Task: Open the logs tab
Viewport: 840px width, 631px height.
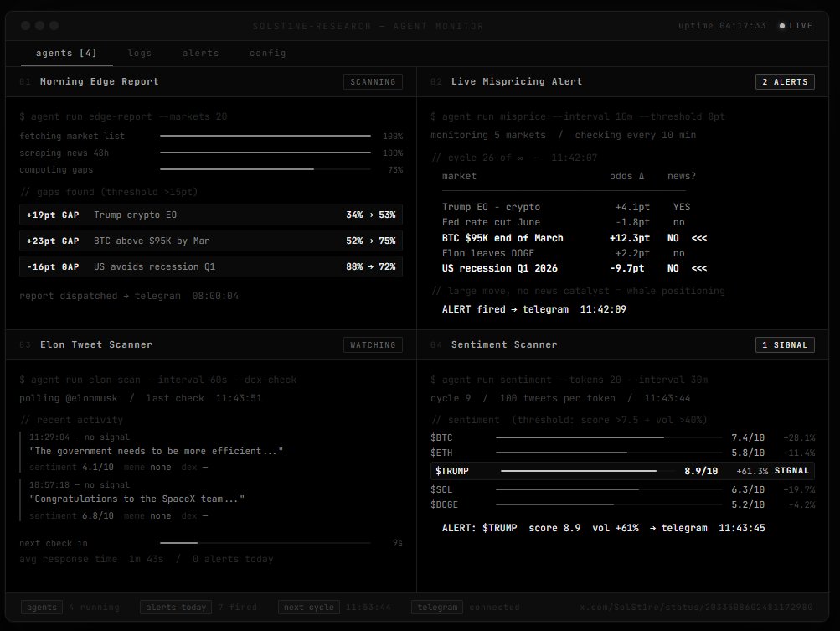Action: pos(139,53)
